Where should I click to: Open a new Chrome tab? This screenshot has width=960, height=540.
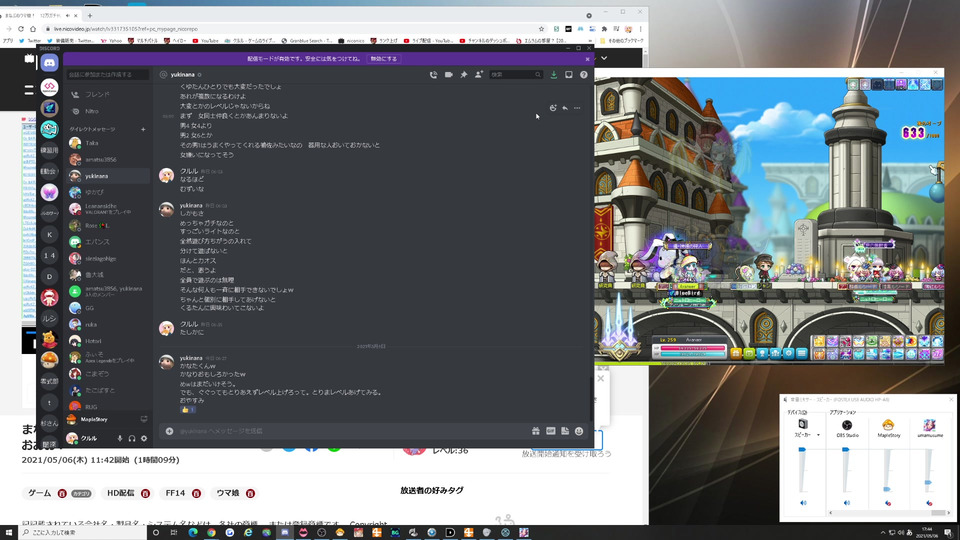90,15
